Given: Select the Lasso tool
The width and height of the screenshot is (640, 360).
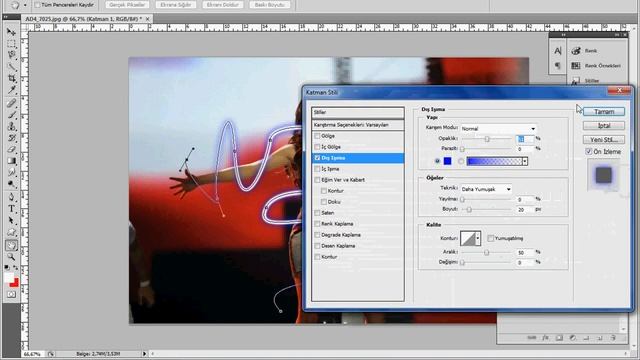Looking at the screenshot, I should click(11, 55).
